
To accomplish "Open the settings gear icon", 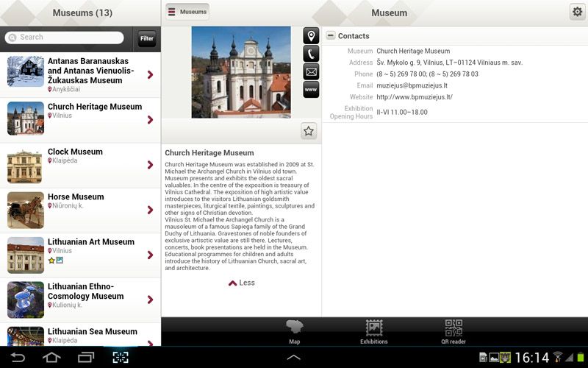I will coord(577,12).
